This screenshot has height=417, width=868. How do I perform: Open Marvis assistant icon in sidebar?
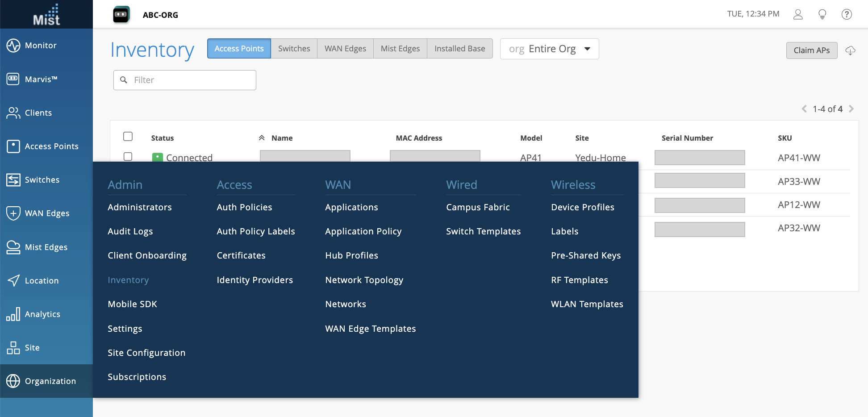pyautogui.click(x=13, y=79)
